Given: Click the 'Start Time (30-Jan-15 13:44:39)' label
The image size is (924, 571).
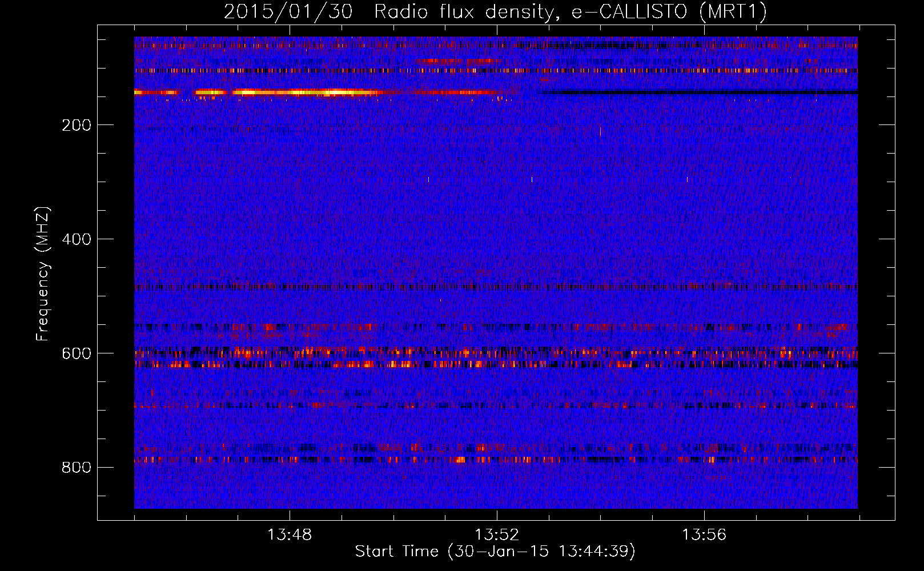Looking at the screenshot, I should pos(495,552).
